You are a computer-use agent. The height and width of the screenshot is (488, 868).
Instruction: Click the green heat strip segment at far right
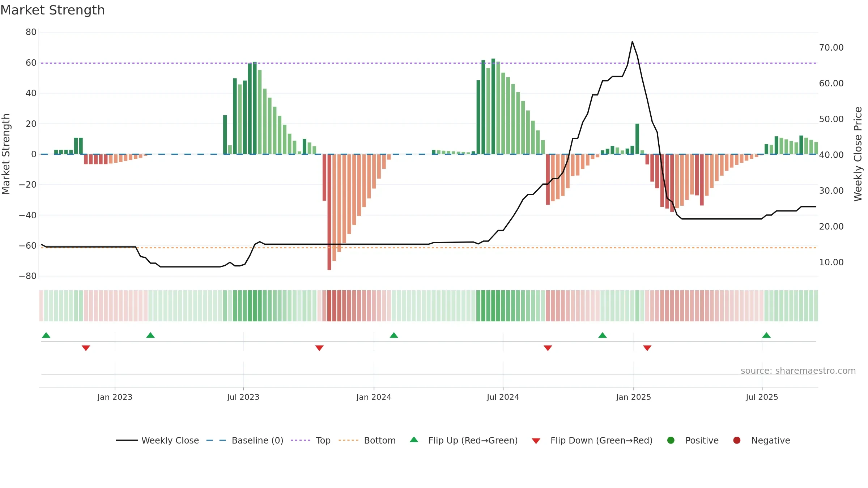click(x=816, y=306)
